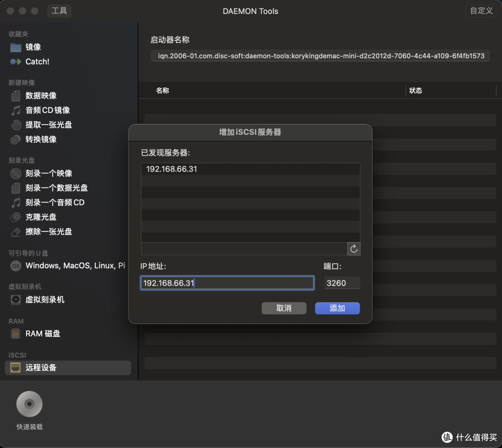Refresh the discovered iSCSI servers list
The image size is (502, 448).
(x=354, y=249)
